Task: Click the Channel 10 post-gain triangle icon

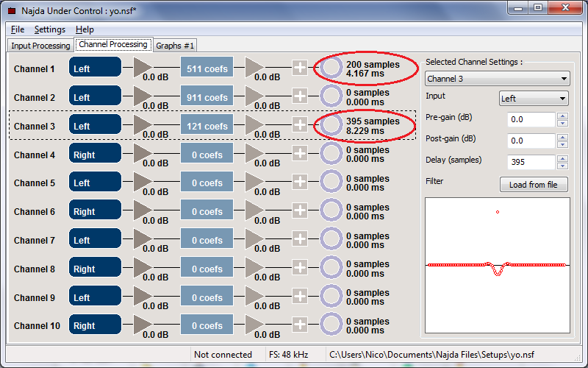Action: (x=254, y=325)
